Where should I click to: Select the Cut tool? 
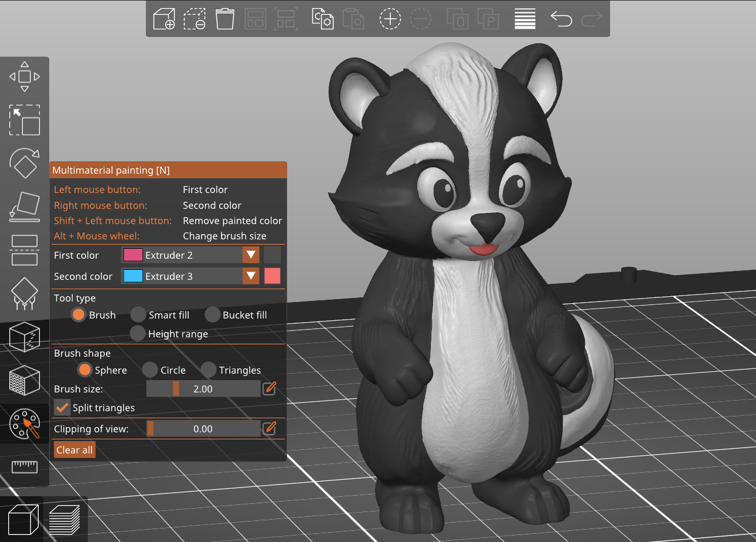pos(25,250)
